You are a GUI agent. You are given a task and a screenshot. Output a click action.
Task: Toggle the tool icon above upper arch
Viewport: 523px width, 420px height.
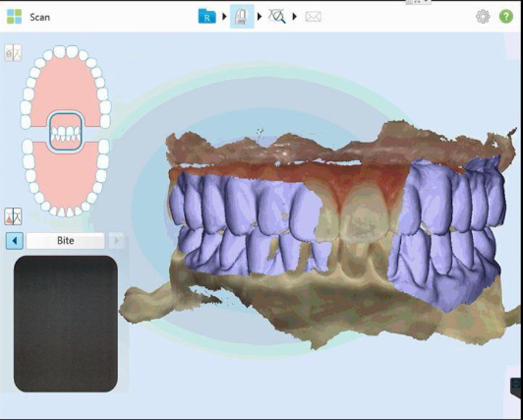[13, 53]
